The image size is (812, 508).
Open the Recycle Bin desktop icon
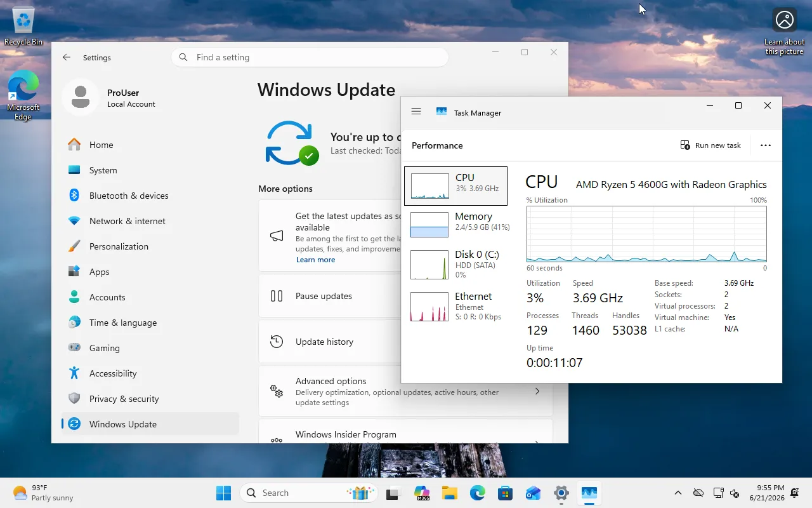23,27
